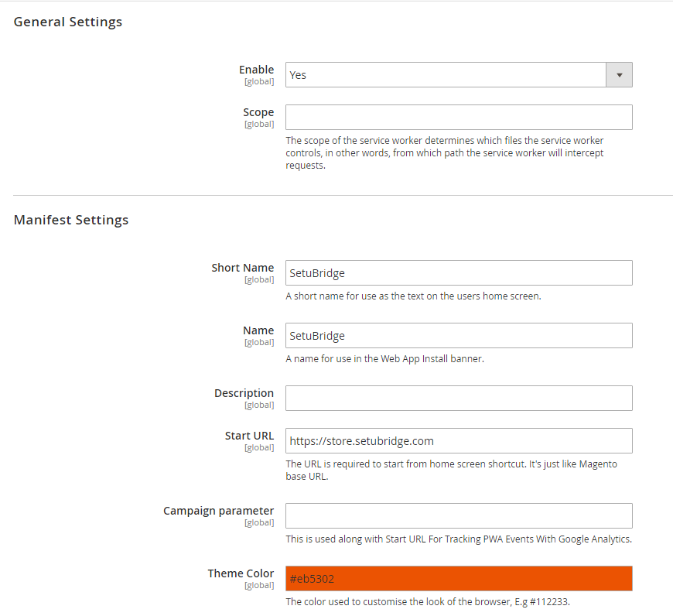Pick the orange Theme Color swatch field
The image size is (673, 616).
[x=459, y=579]
